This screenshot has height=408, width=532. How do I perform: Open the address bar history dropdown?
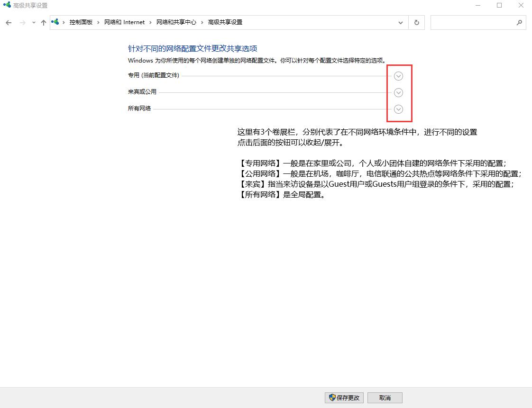(400, 22)
